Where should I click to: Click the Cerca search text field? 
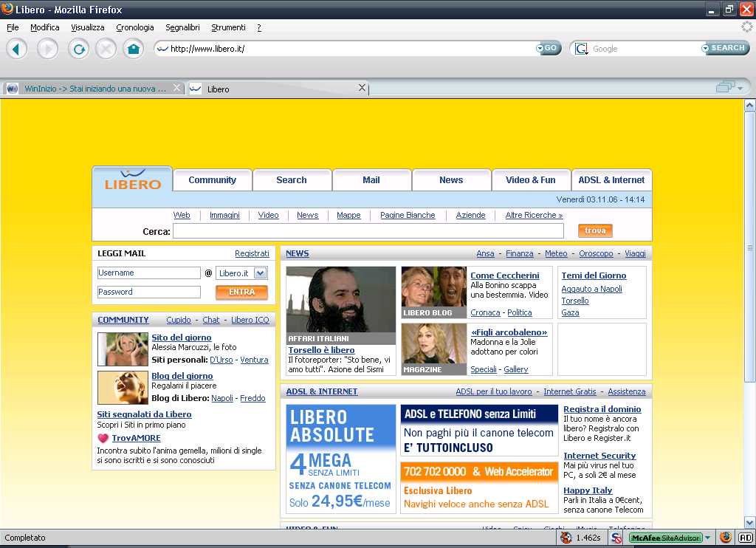[x=368, y=231]
